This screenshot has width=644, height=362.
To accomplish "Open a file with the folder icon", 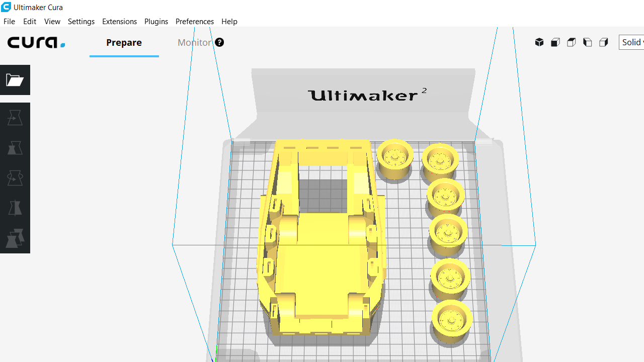I will click(15, 80).
